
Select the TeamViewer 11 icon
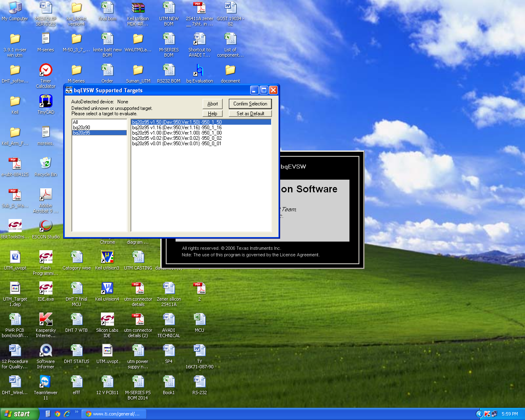click(46, 388)
